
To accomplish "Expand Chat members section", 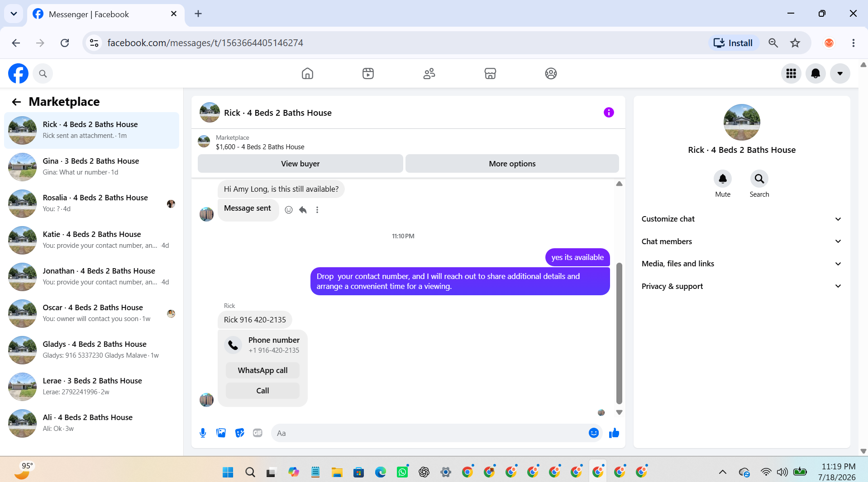I will tap(742, 241).
